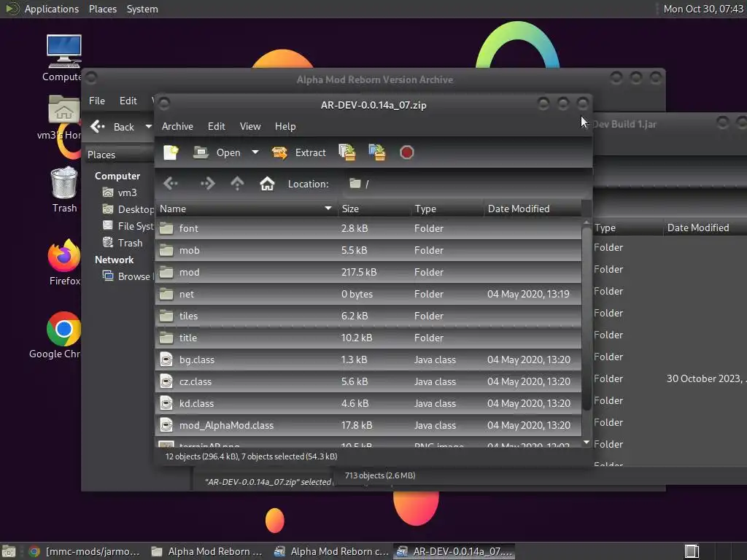
Task: Click the clock showing Mon Oct 30
Action: coord(703,9)
